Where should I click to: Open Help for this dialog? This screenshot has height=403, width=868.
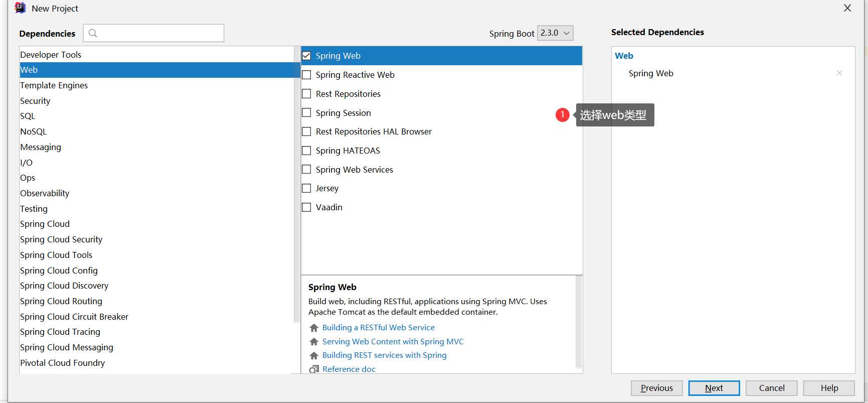pyautogui.click(x=829, y=388)
